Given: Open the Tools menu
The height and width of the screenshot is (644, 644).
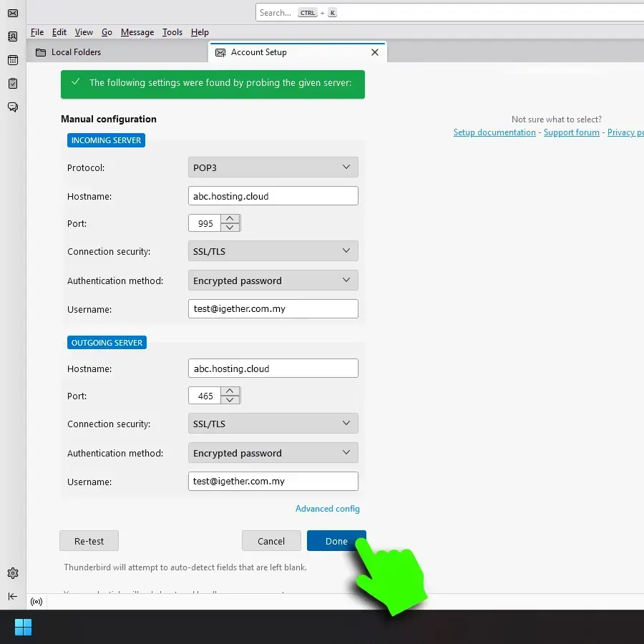Looking at the screenshot, I should tap(172, 32).
